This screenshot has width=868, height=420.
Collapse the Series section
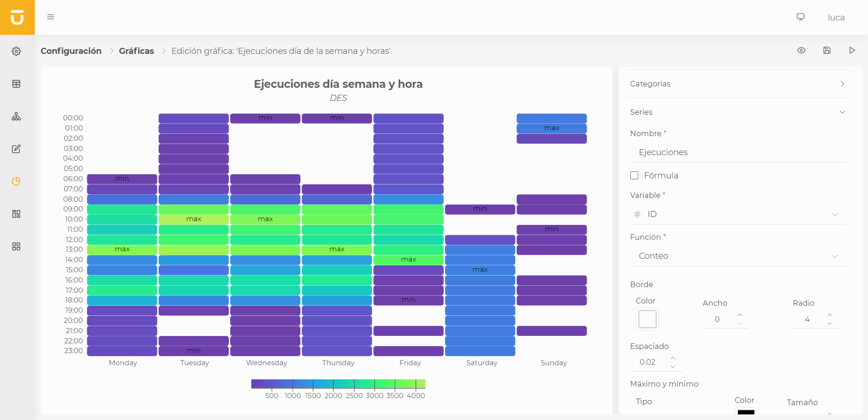pos(842,112)
